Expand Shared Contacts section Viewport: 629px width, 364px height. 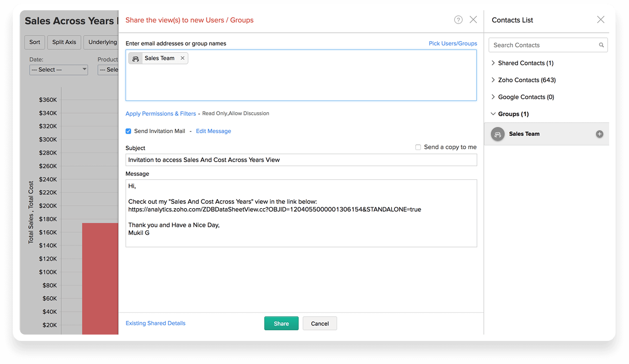(x=493, y=63)
